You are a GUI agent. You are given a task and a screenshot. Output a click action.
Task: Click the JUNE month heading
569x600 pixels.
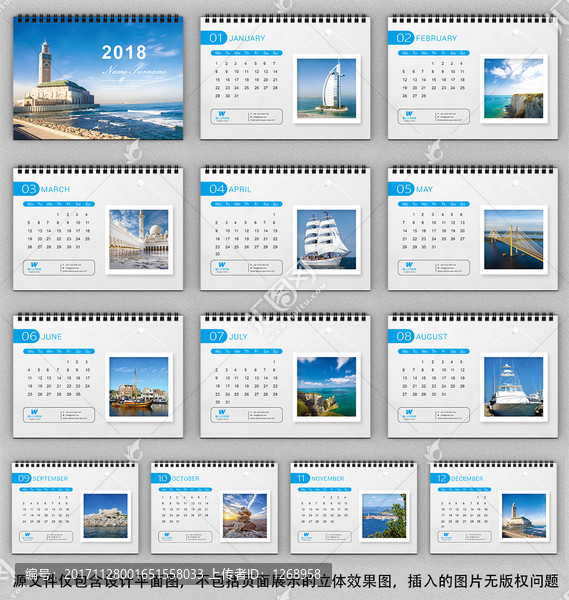click(51, 337)
